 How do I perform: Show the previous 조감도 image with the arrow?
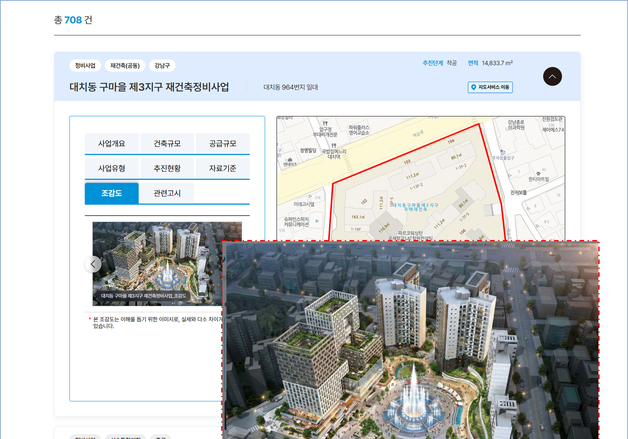click(x=93, y=264)
